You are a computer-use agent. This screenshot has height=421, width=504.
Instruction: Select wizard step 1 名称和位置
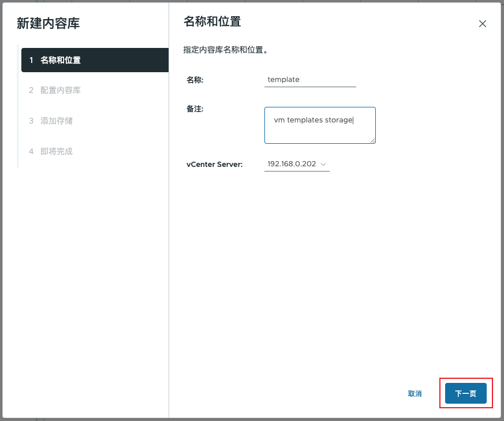pyautogui.click(x=95, y=60)
